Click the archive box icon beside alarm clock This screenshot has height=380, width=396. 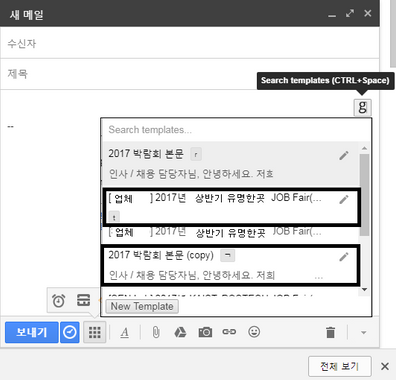83,300
